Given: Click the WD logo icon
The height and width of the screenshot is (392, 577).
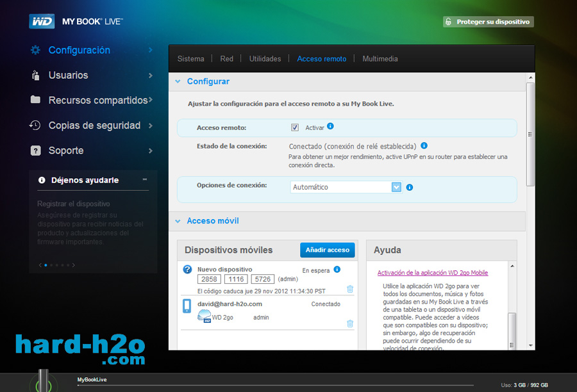Looking at the screenshot, I should (42, 21).
